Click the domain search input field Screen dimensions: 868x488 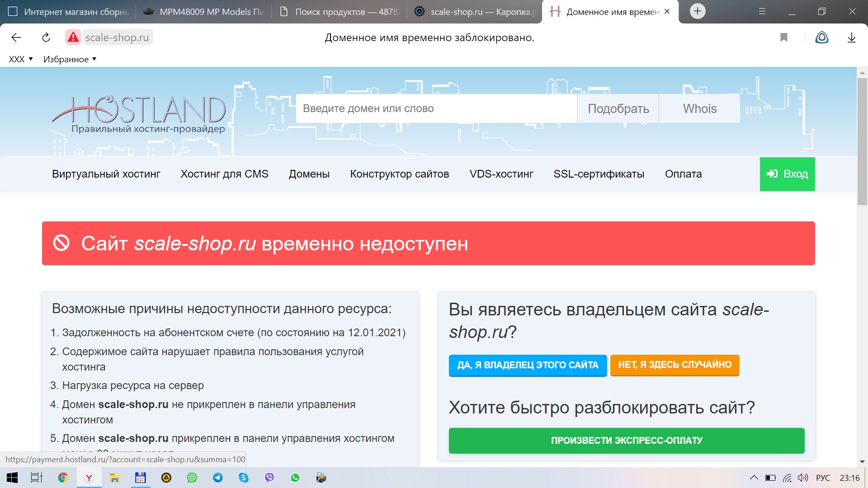[x=436, y=108]
